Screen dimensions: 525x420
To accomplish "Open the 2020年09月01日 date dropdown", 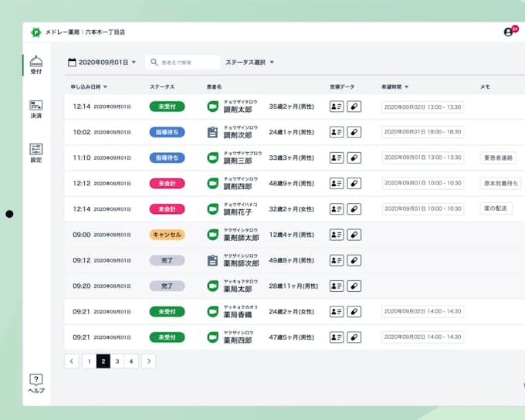I will coord(102,62).
